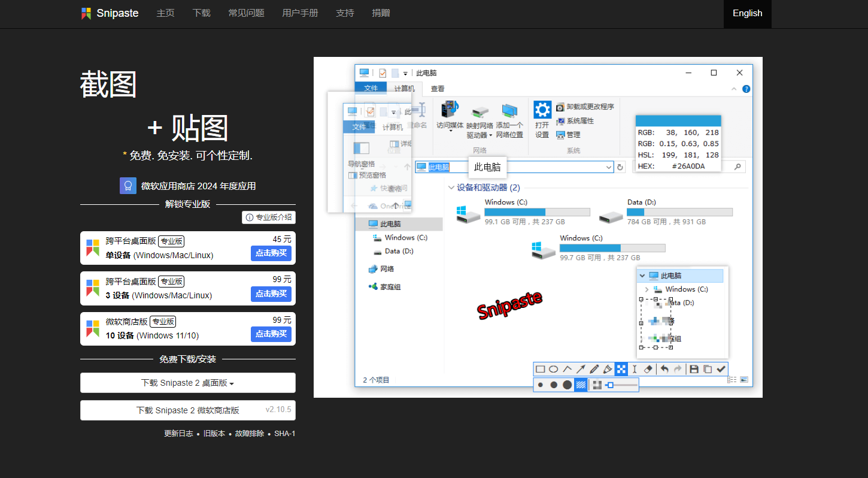
Task: Save the snip using floppy disk icon
Action: 694,369
